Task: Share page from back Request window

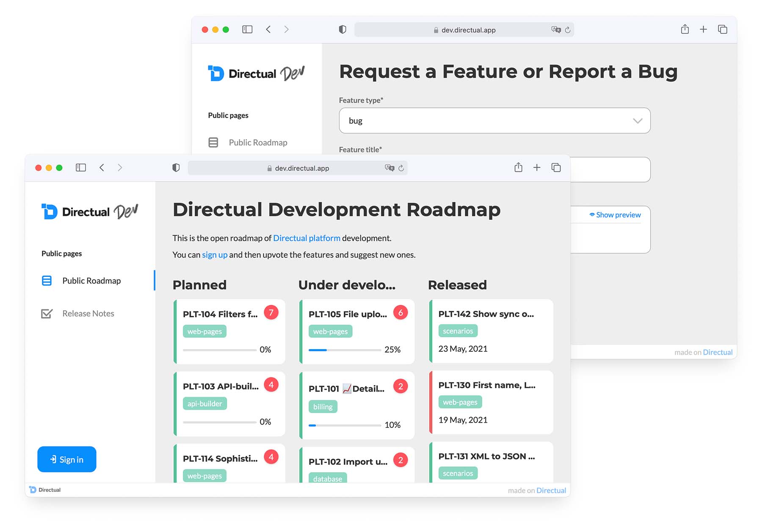Action: click(685, 29)
